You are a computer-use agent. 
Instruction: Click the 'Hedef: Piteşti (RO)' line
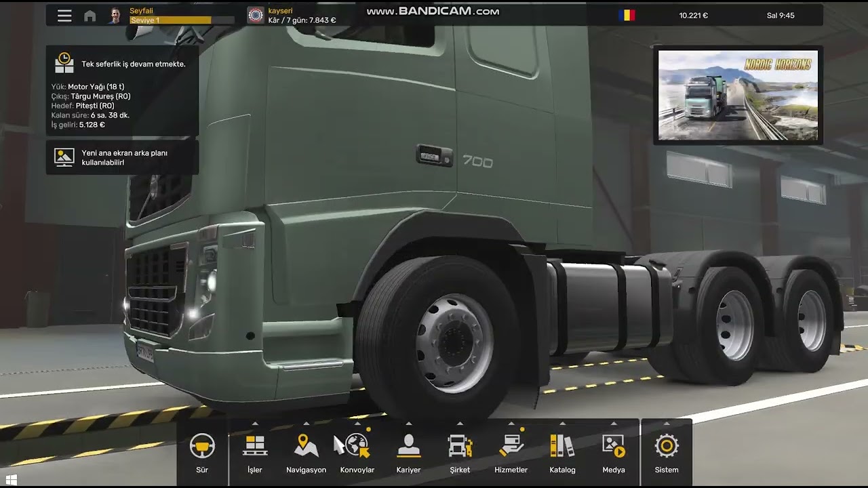pos(83,106)
